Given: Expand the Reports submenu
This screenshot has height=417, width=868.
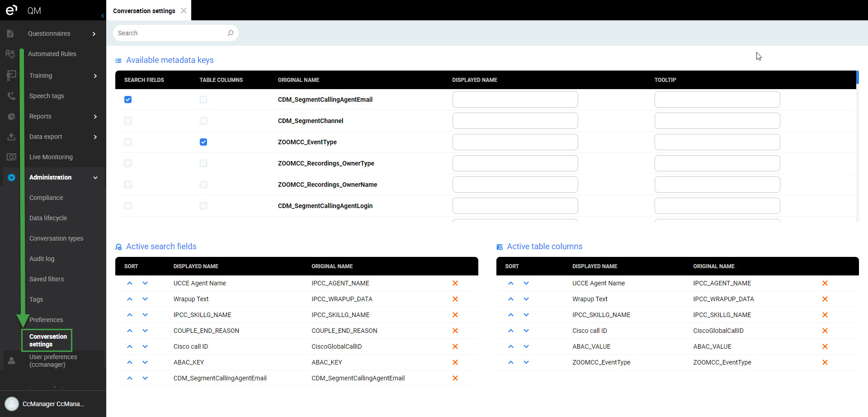Looking at the screenshot, I should [95, 116].
